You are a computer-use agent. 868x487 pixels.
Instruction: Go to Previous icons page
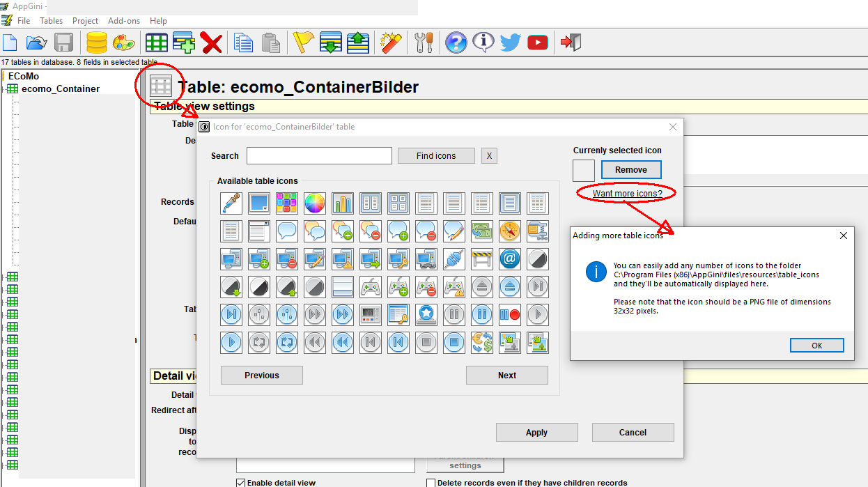click(x=262, y=376)
